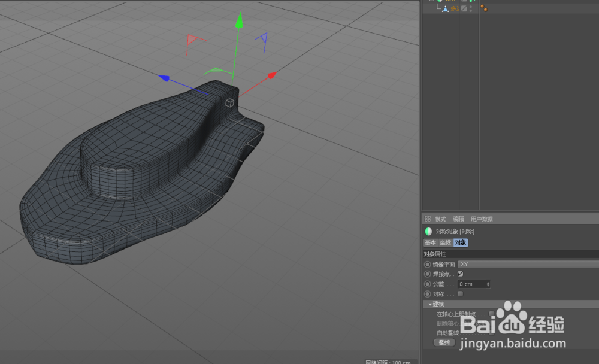Enable the 对称 checkbox
Viewport: 599px width, 364px height.
coord(460,294)
